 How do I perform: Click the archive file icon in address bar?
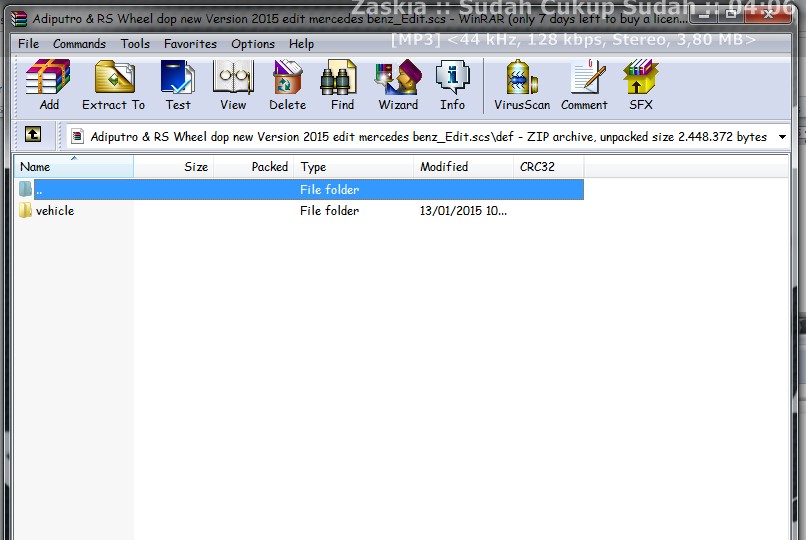click(x=78, y=136)
